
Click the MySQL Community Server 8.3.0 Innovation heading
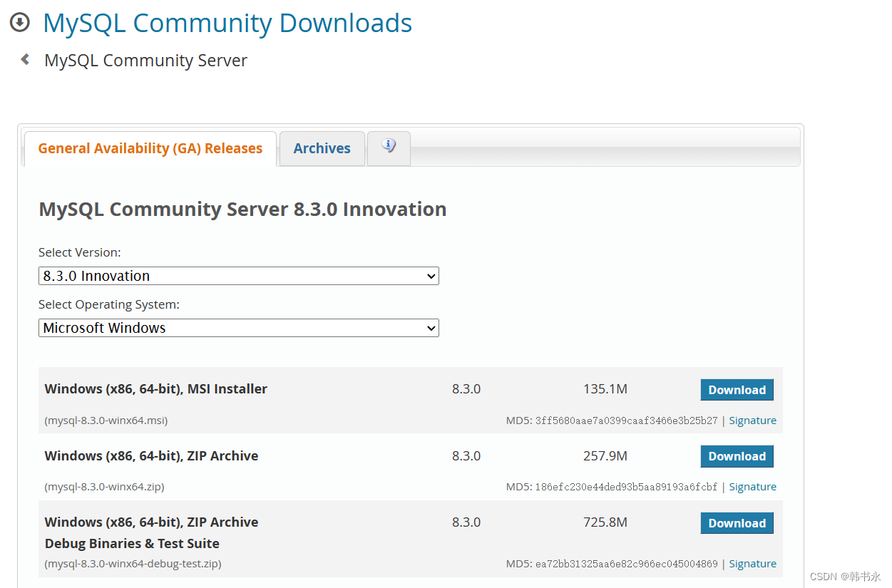[x=242, y=209]
